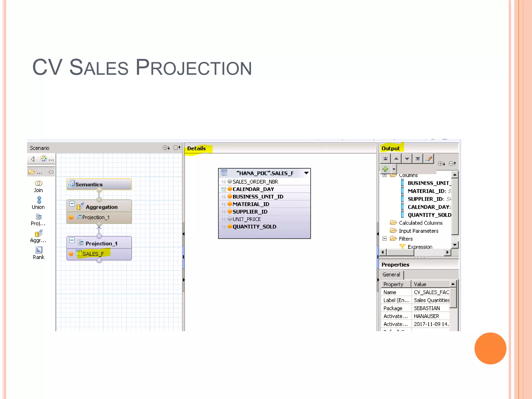
Task: Click the HANAUSER value cell
Action: pyautogui.click(x=431, y=316)
